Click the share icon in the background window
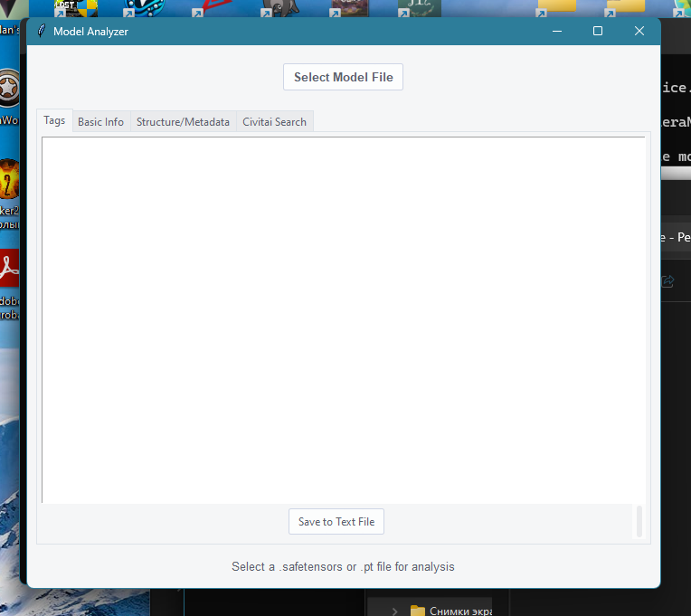The width and height of the screenshot is (691, 616). click(x=667, y=281)
